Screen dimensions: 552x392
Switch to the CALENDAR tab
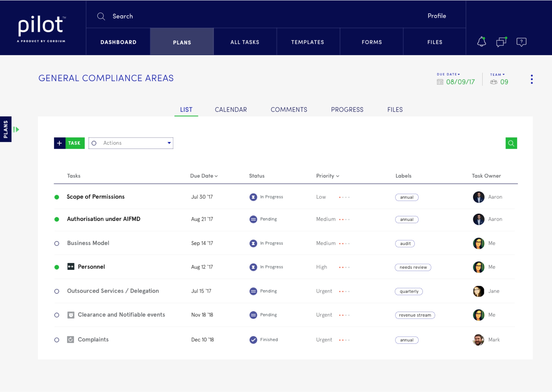coord(231,109)
